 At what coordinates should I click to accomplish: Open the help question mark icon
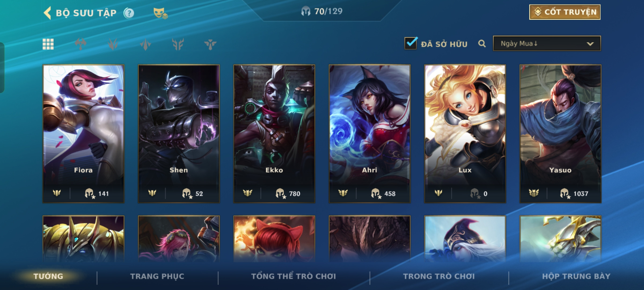(x=129, y=13)
